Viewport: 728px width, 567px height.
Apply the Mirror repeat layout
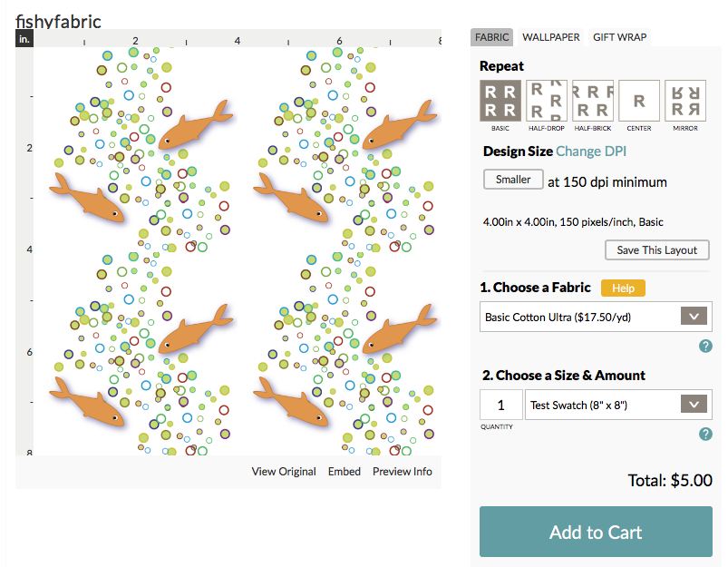[685, 101]
